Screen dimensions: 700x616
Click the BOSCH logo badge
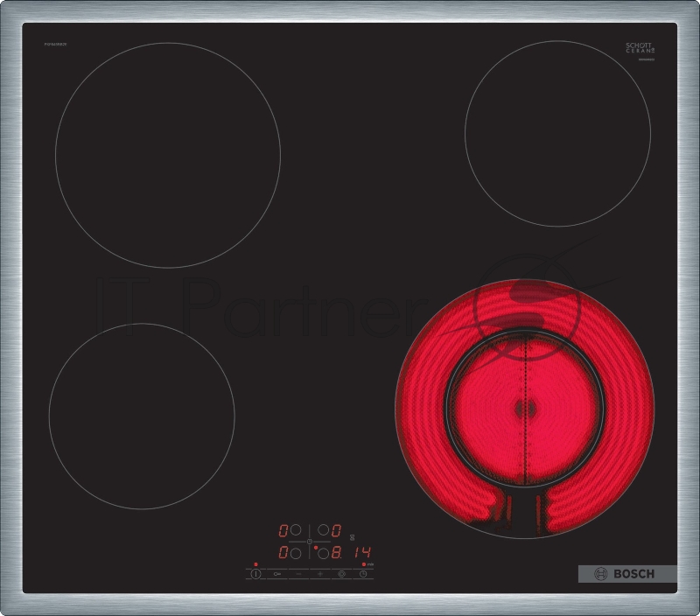tap(627, 574)
